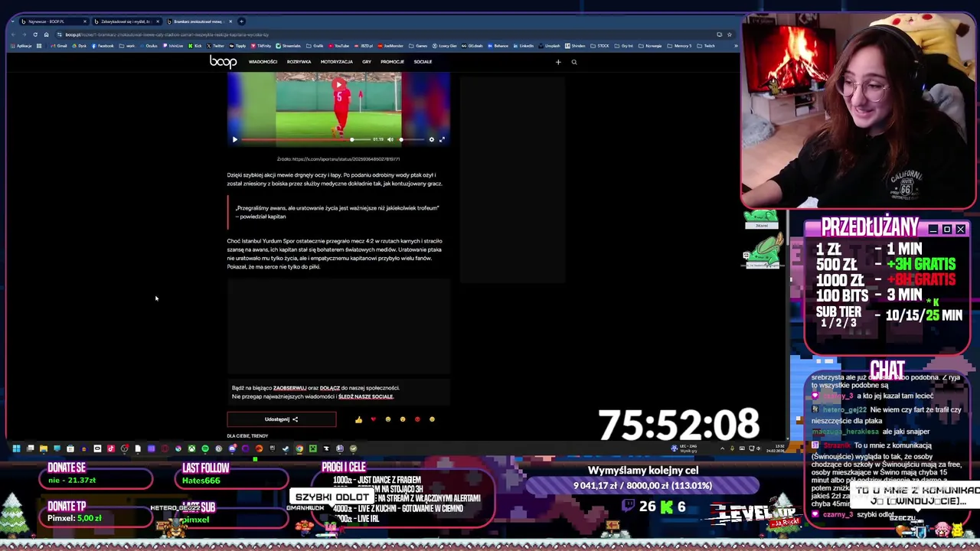980x551 pixels.
Task: Click the boop logo
Action: pos(224,62)
